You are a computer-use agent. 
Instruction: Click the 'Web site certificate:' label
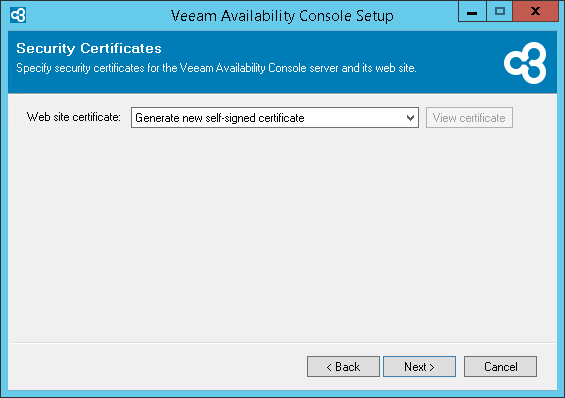pyautogui.click(x=74, y=117)
